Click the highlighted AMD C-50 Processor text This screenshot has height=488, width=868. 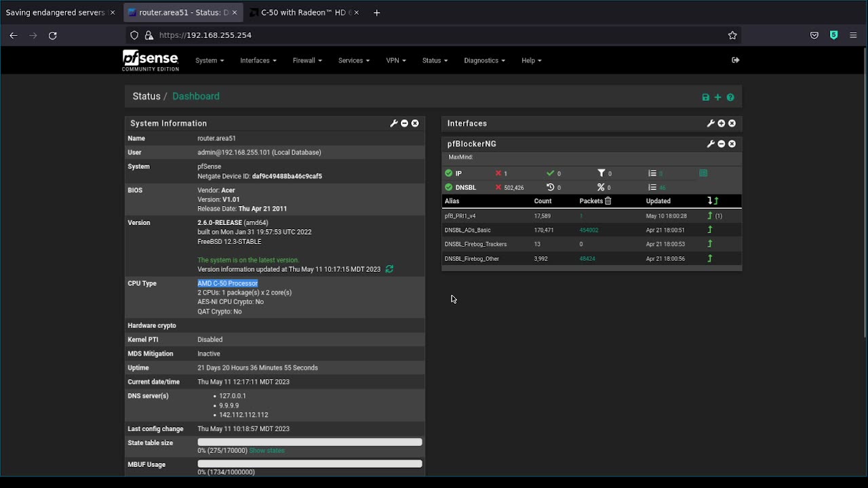228,283
